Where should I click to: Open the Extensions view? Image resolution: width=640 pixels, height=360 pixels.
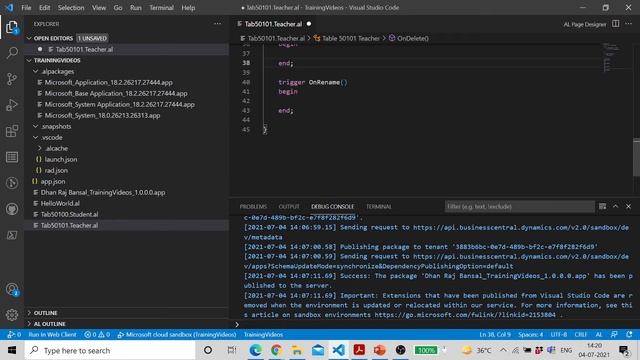click(12, 131)
